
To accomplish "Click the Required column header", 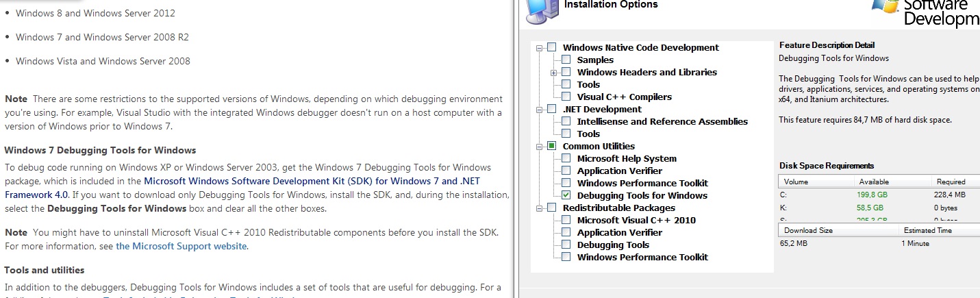I will (955, 182).
